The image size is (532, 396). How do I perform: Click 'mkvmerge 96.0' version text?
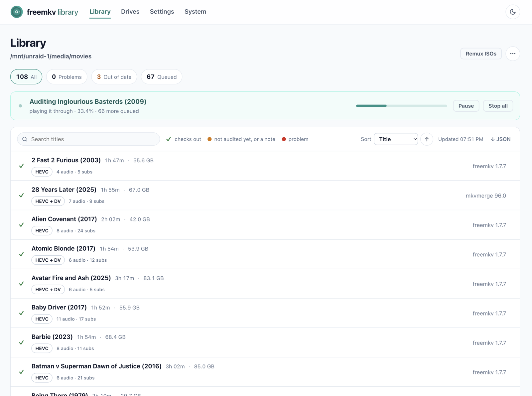point(486,196)
